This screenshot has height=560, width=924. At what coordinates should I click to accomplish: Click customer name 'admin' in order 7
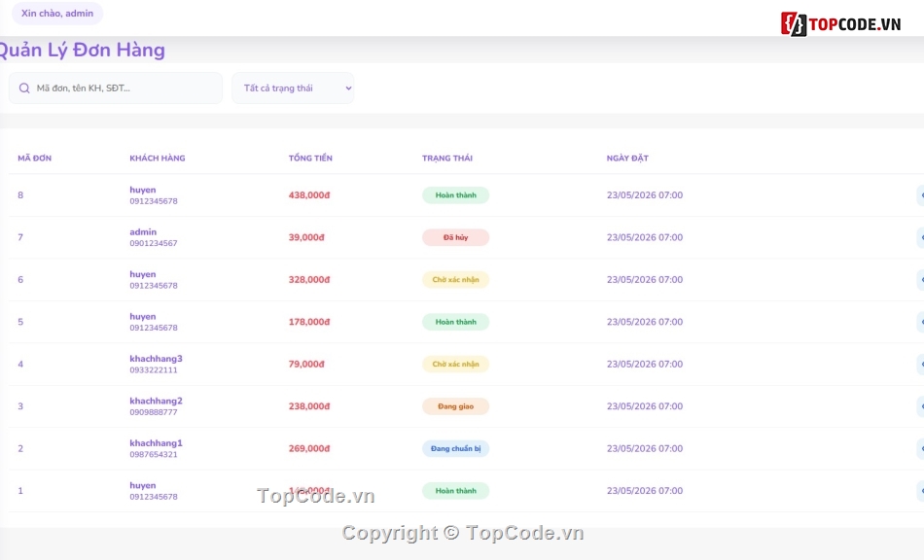click(143, 232)
